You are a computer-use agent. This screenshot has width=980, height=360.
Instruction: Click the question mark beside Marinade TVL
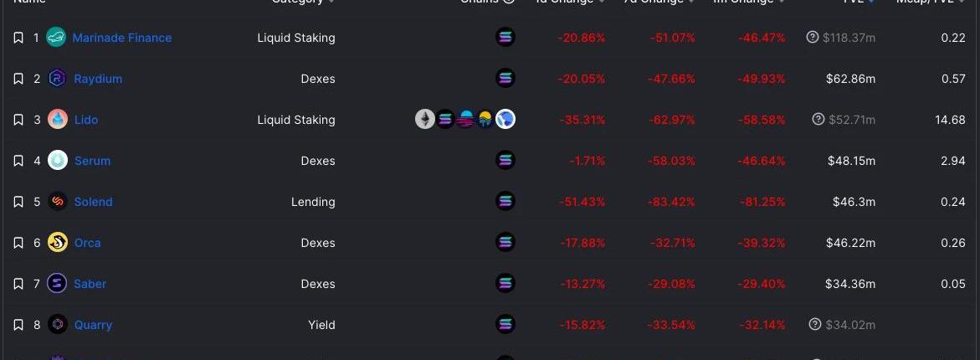coord(813,38)
